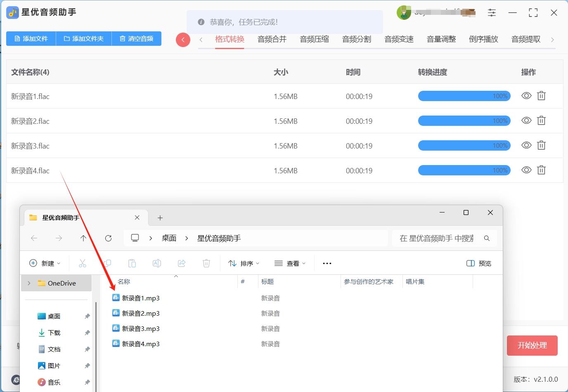Click the 星优音频助手 app logo icon

click(12, 13)
